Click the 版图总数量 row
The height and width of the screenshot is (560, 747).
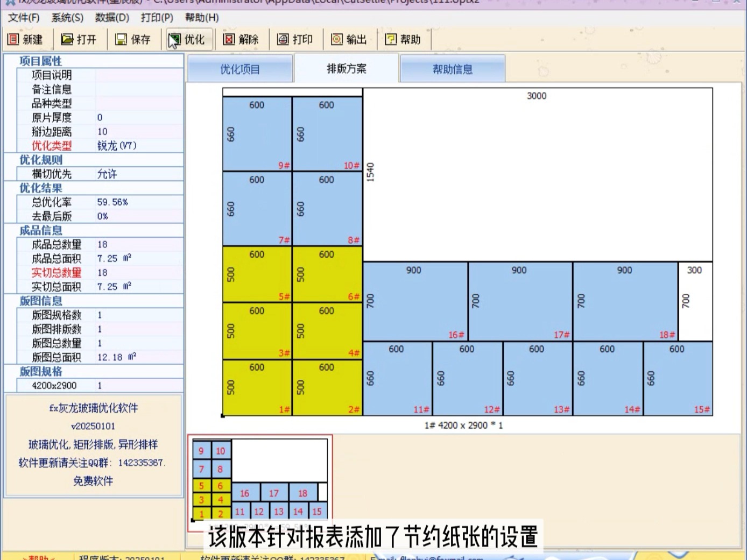(x=100, y=343)
